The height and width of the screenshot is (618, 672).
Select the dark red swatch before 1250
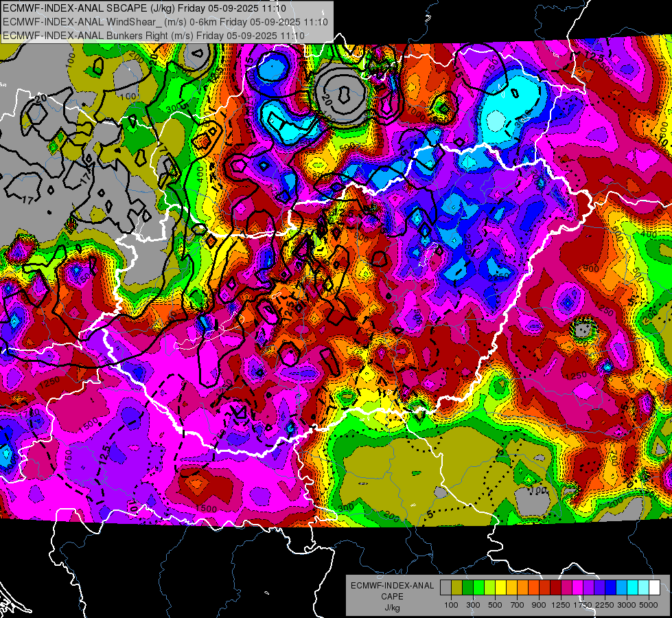(555, 588)
